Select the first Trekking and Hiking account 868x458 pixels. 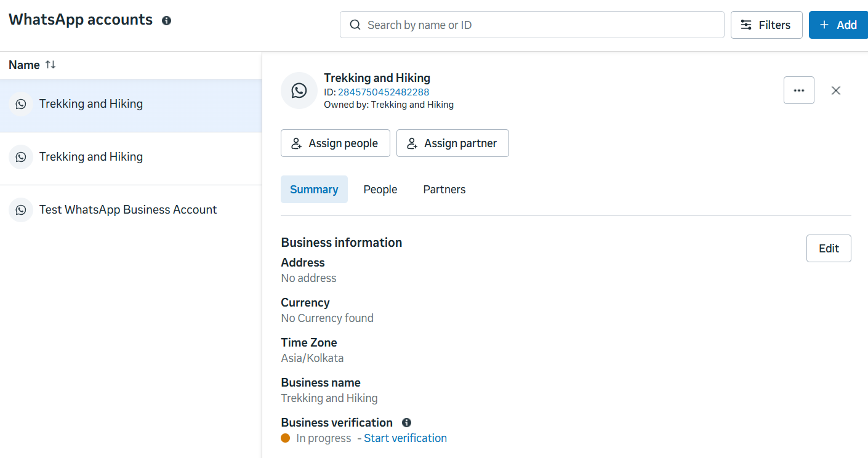91,104
